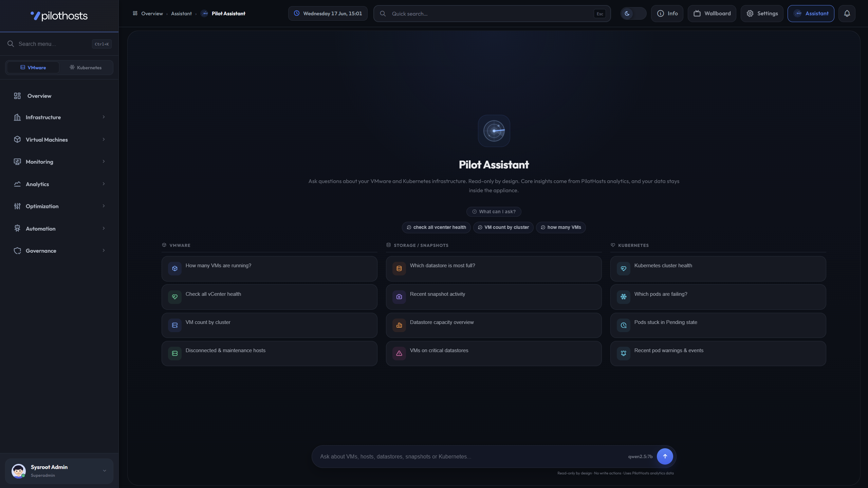Click the Overview grid icon in the sidebar
The width and height of the screenshot is (868, 488).
(x=17, y=96)
